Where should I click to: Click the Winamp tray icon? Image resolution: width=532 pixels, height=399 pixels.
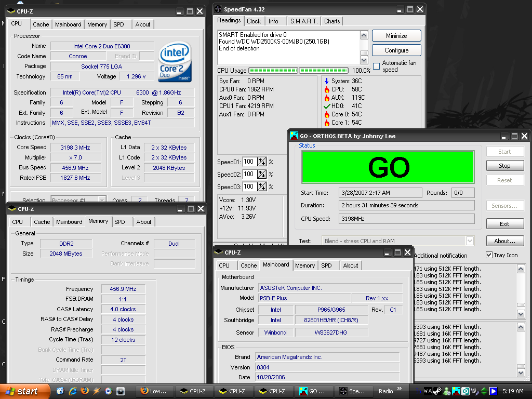coord(428,391)
